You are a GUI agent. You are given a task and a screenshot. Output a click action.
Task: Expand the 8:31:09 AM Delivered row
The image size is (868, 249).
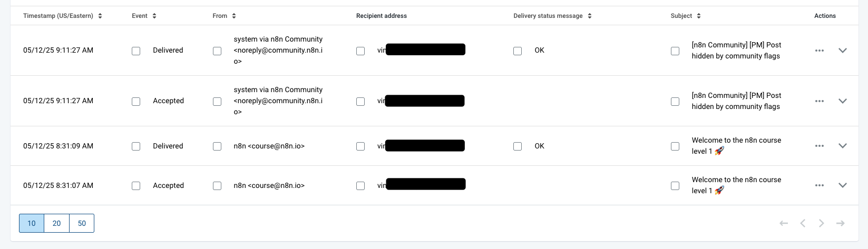click(x=843, y=146)
